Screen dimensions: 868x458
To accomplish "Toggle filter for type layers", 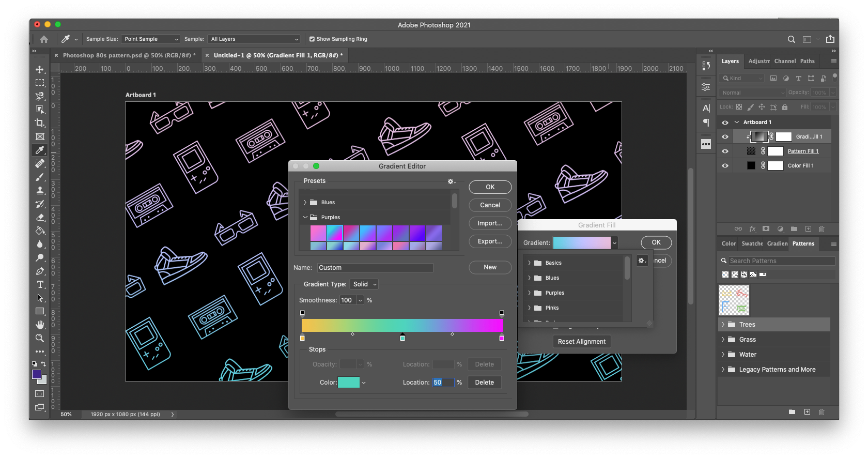I will pos(798,79).
